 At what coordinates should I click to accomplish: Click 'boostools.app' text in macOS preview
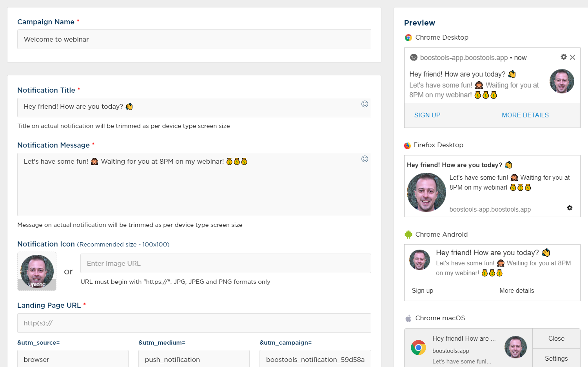(451, 351)
